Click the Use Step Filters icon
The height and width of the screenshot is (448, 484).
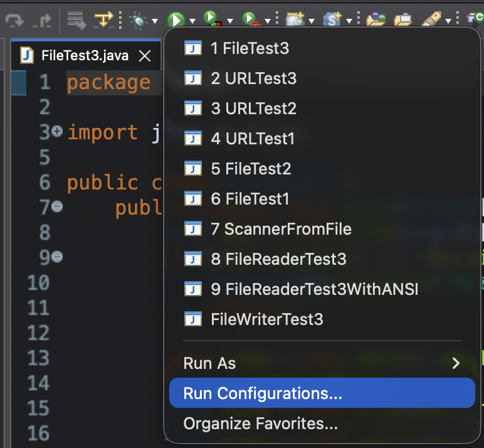point(103,20)
